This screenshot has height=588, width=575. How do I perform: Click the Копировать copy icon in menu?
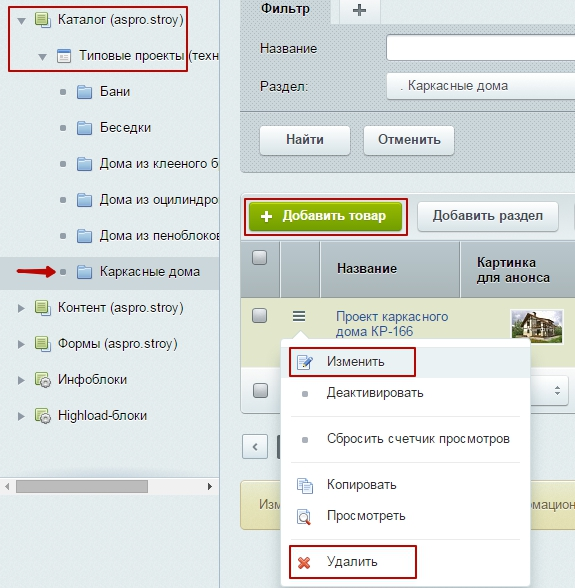(305, 486)
